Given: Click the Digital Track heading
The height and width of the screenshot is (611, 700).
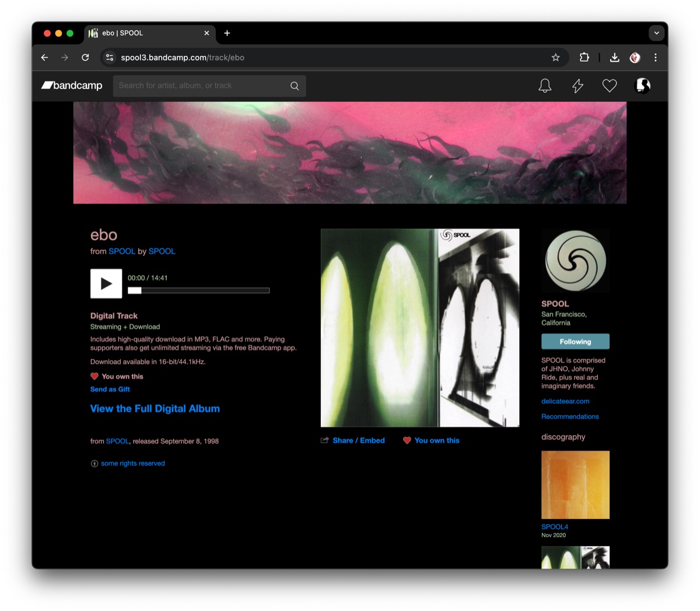Looking at the screenshot, I should click(114, 315).
